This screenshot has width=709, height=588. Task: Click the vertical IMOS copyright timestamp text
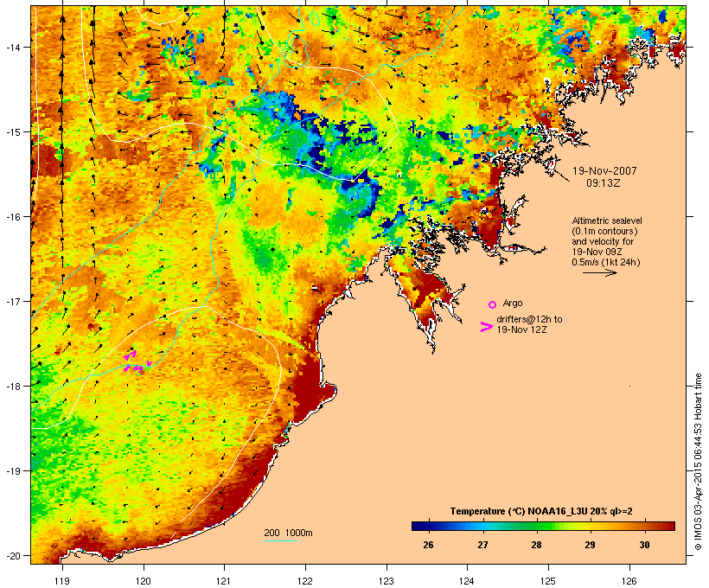(698, 462)
